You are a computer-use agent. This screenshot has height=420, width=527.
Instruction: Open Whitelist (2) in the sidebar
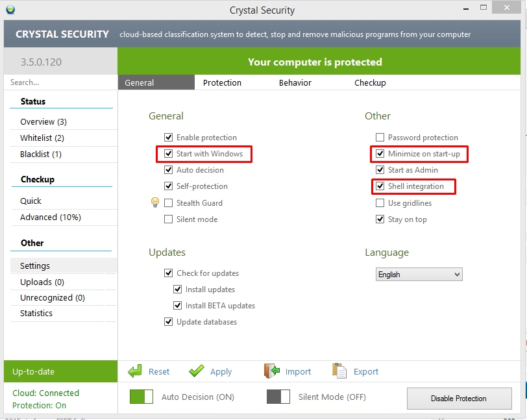tap(42, 138)
